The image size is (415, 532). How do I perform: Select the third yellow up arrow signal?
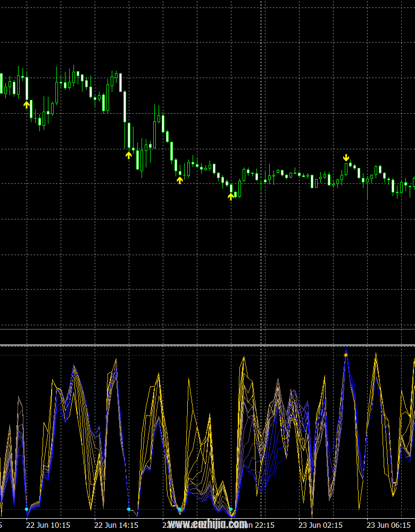180,180
